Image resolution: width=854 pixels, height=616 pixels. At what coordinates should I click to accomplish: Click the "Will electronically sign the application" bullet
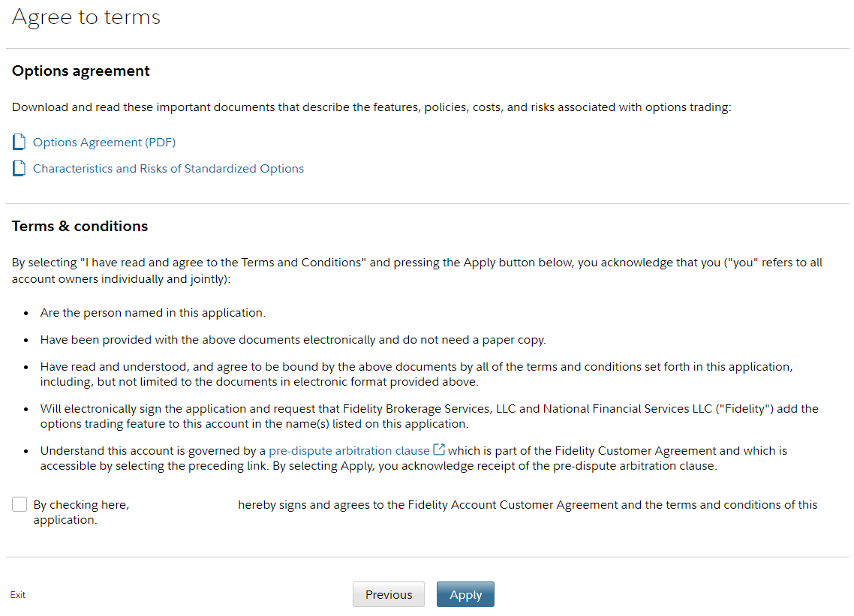pos(429,416)
